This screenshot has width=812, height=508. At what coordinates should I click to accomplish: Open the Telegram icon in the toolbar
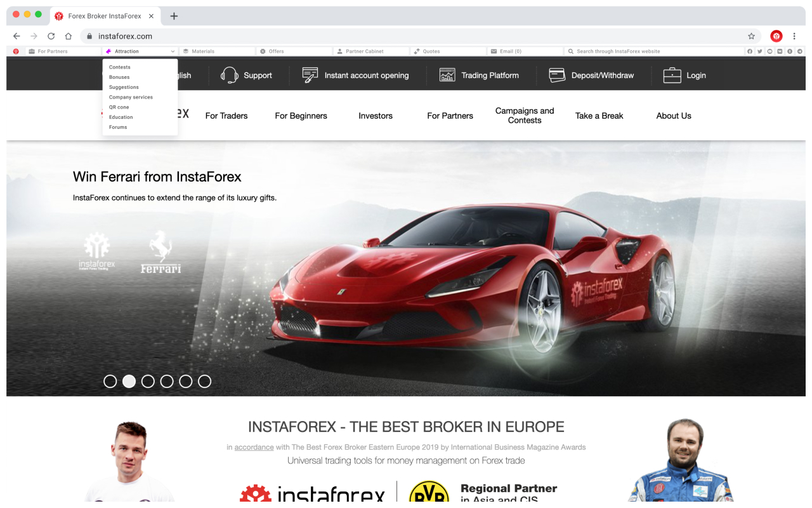pyautogui.click(x=799, y=51)
